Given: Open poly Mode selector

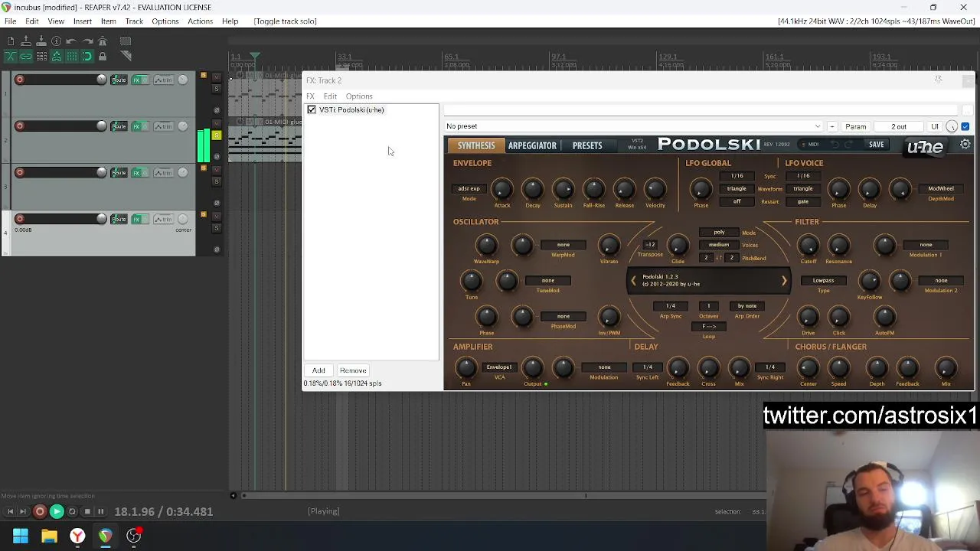Looking at the screenshot, I should (719, 232).
